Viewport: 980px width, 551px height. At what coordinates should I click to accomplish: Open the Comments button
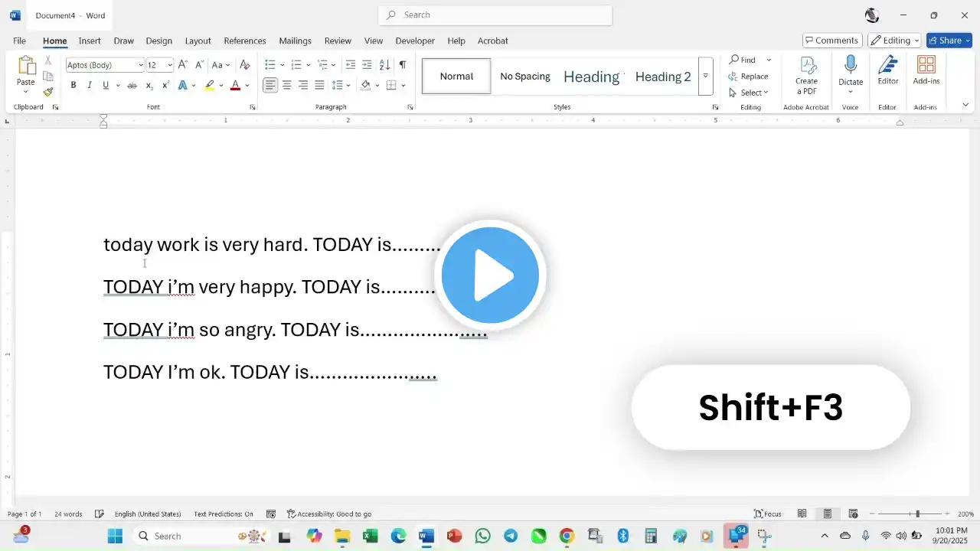click(x=832, y=41)
